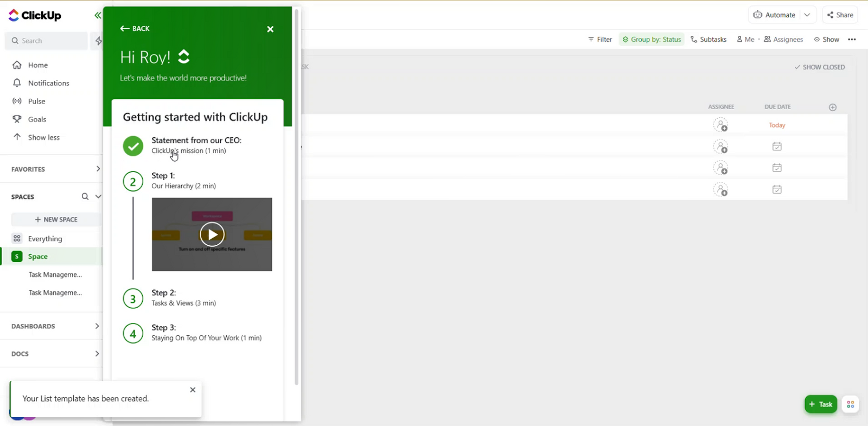
Task: Search spaces with magnifier icon
Action: point(85,196)
